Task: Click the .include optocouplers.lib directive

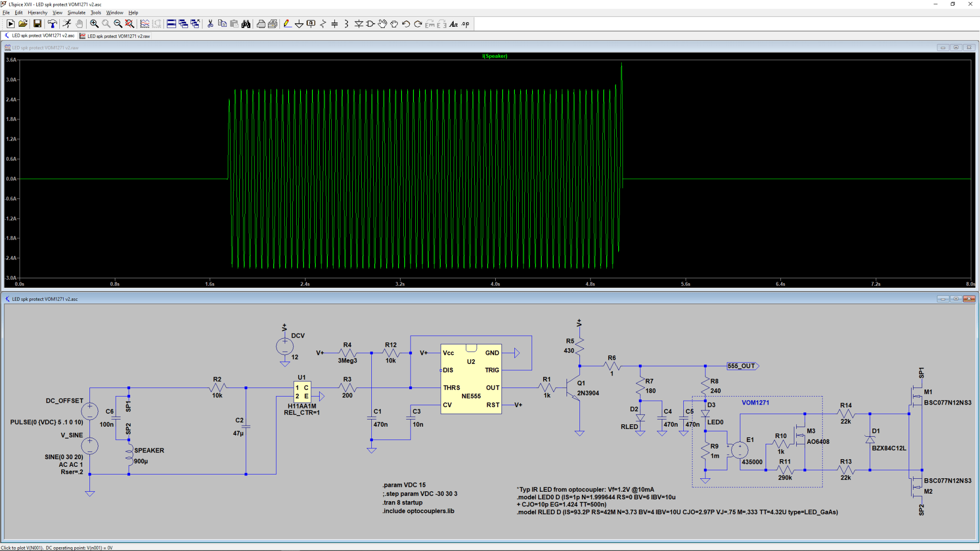Action: 418,511
